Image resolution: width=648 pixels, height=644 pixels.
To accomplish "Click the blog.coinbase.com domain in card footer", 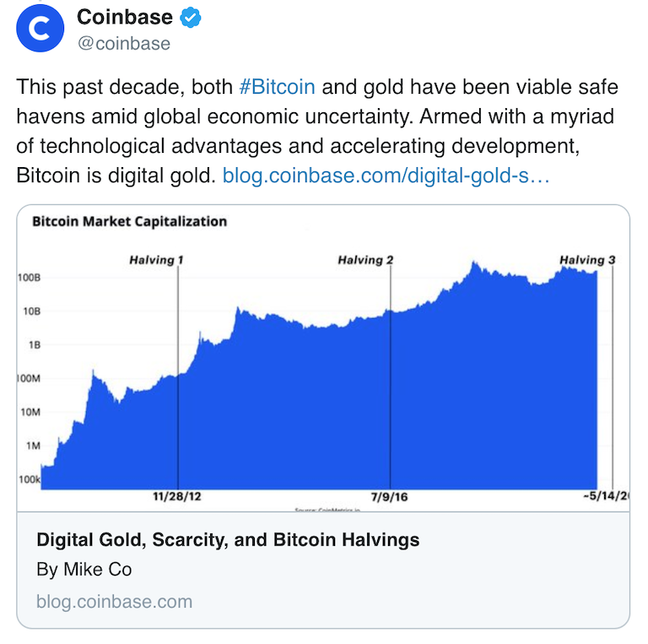I will pos(114,602).
